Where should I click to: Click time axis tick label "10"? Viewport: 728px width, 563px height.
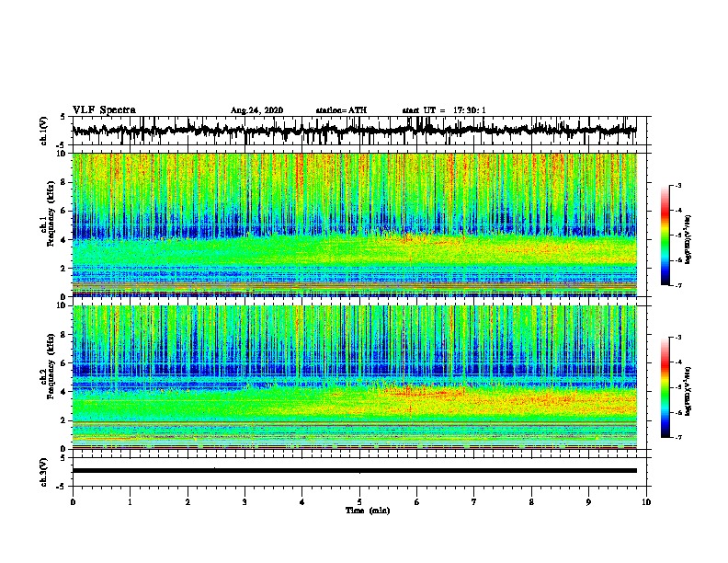(x=646, y=502)
